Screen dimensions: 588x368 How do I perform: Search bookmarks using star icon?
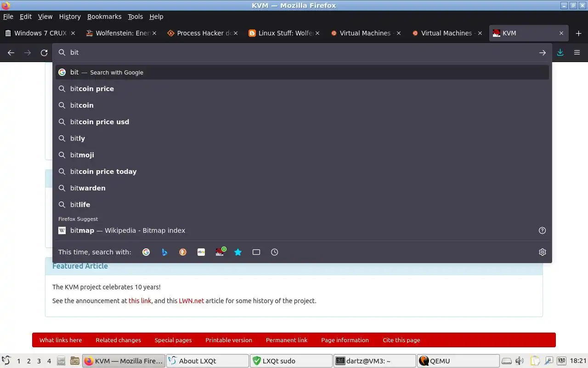pyautogui.click(x=238, y=252)
